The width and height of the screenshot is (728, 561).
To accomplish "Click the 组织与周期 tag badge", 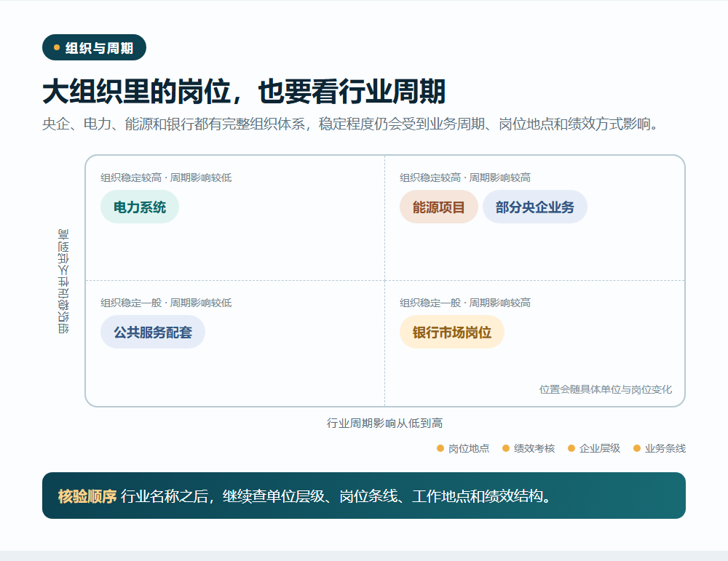I will click(94, 47).
